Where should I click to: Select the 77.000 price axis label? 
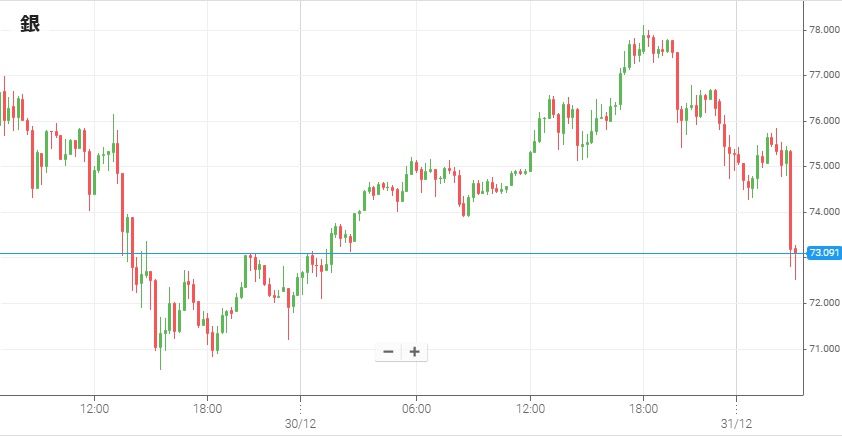click(823, 75)
